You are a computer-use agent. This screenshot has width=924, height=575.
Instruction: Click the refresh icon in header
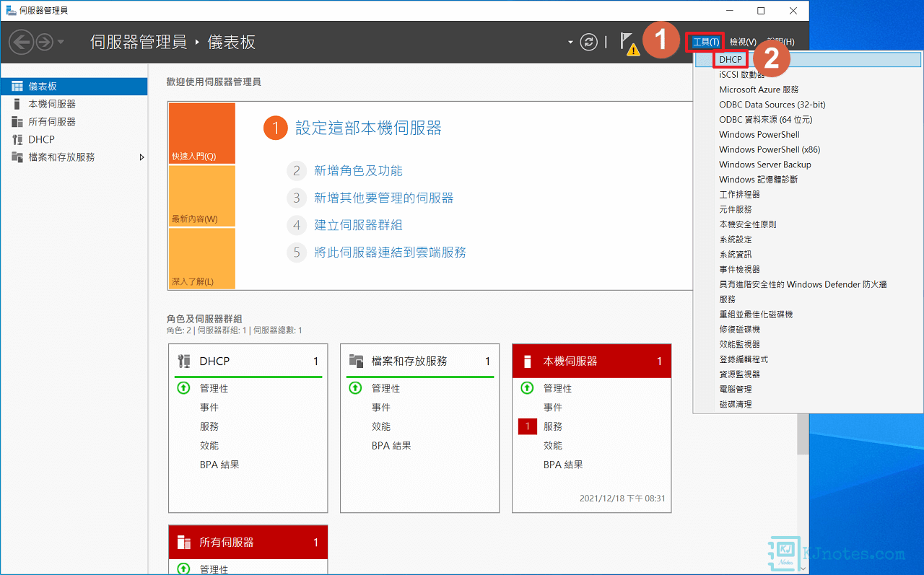click(589, 42)
